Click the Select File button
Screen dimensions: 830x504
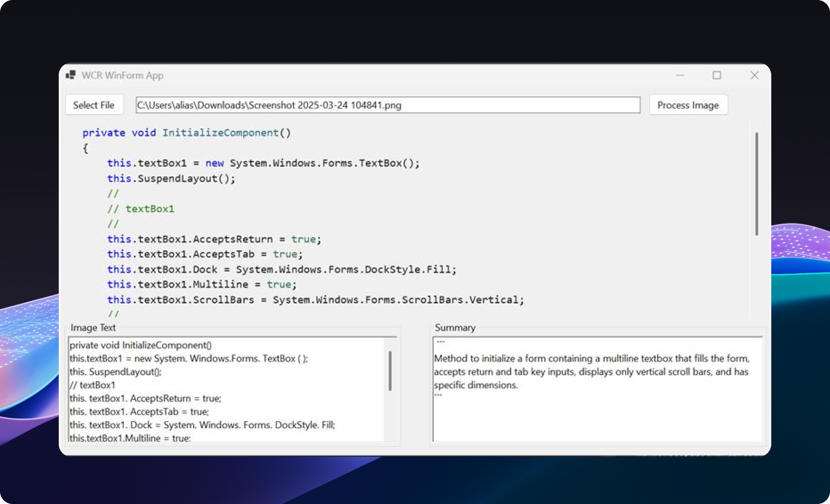point(94,105)
